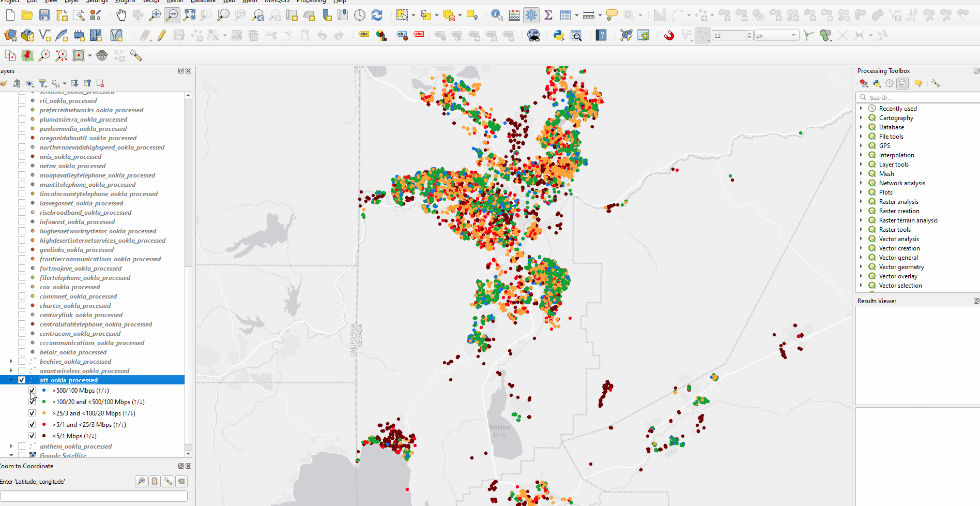Open the Python console icon
The width and height of the screenshot is (980, 506).
559,35
